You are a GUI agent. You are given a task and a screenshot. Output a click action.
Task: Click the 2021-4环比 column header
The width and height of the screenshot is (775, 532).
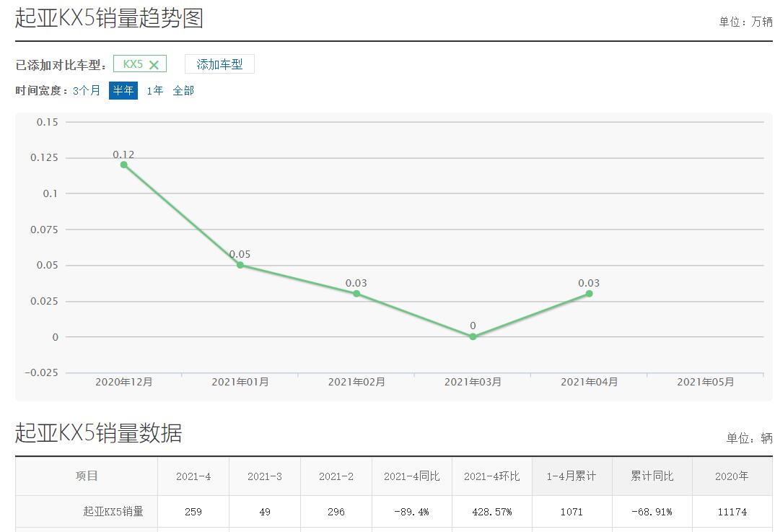pos(491,476)
